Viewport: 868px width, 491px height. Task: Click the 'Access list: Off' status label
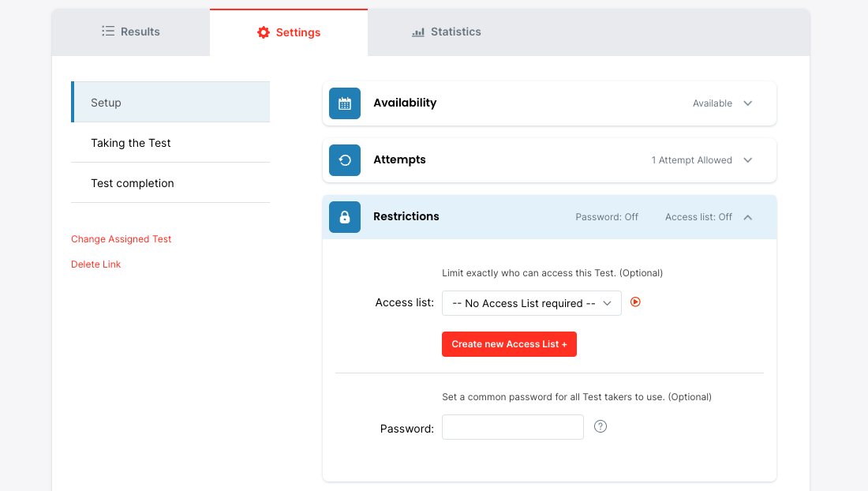[x=698, y=217]
